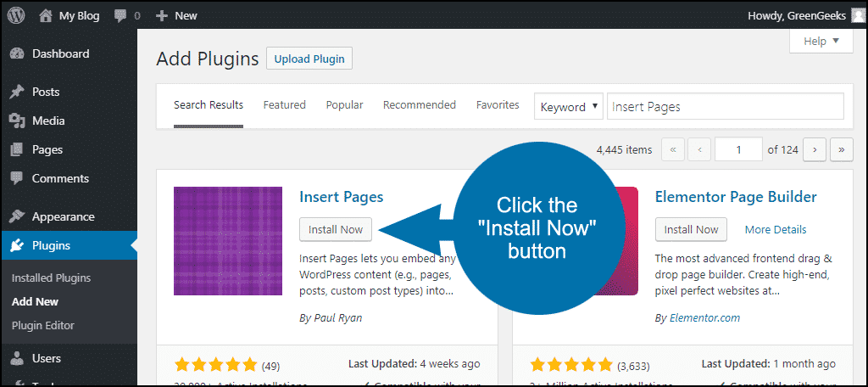
Task: Select Add New plugins submenu
Action: [35, 301]
